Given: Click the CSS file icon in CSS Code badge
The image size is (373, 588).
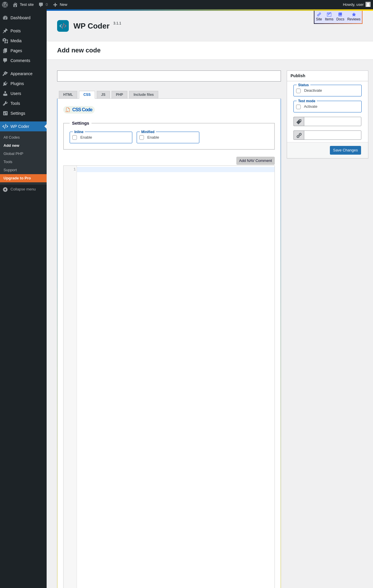Looking at the screenshot, I should coord(68,110).
